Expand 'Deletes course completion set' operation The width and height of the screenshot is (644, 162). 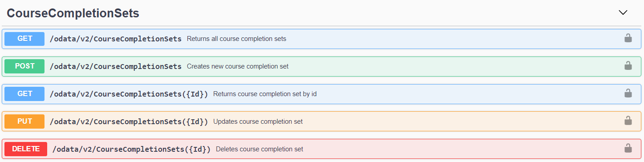[259, 149]
